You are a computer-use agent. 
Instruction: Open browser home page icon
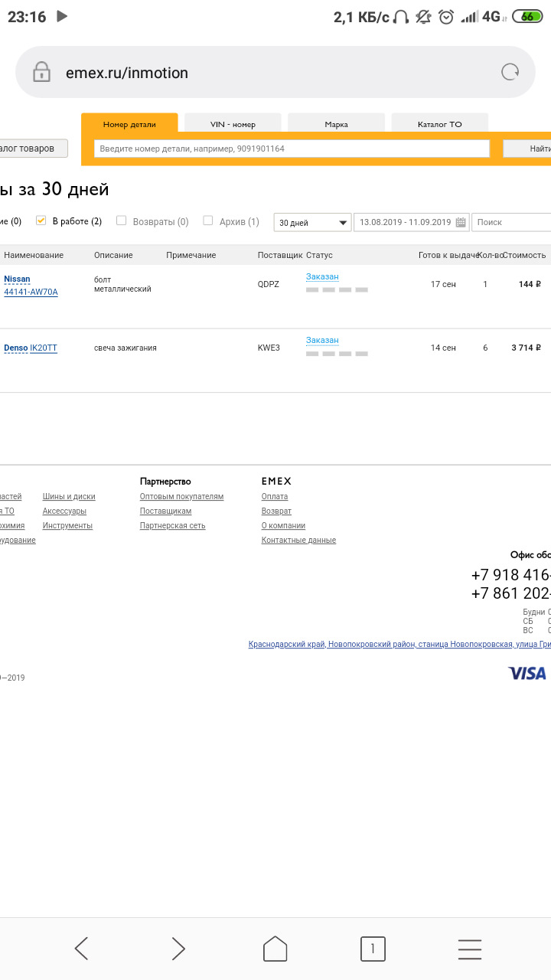pos(275,949)
